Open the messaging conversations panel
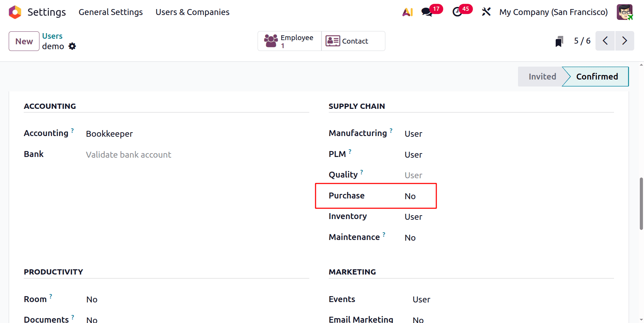The height and width of the screenshot is (323, 644). [426, 12]
